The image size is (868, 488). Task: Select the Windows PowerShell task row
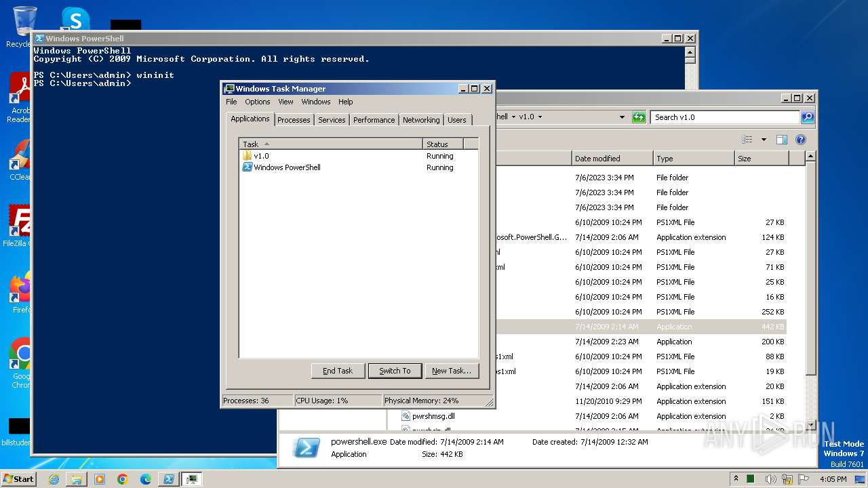click(x=359, y=167)
